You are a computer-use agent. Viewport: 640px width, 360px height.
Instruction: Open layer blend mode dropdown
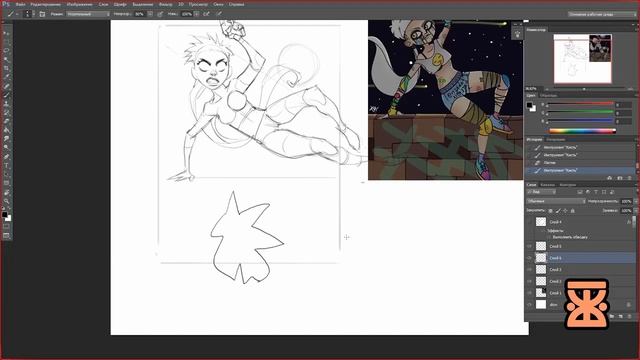click(556, 201)
